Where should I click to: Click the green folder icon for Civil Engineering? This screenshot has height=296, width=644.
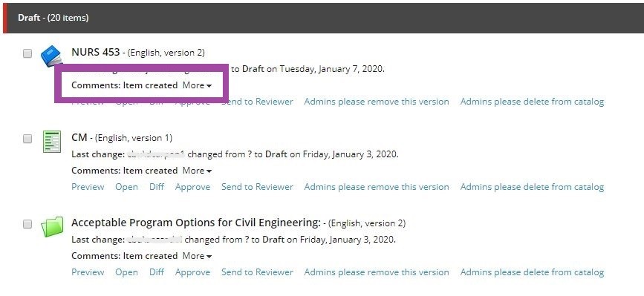pos(52,227)
